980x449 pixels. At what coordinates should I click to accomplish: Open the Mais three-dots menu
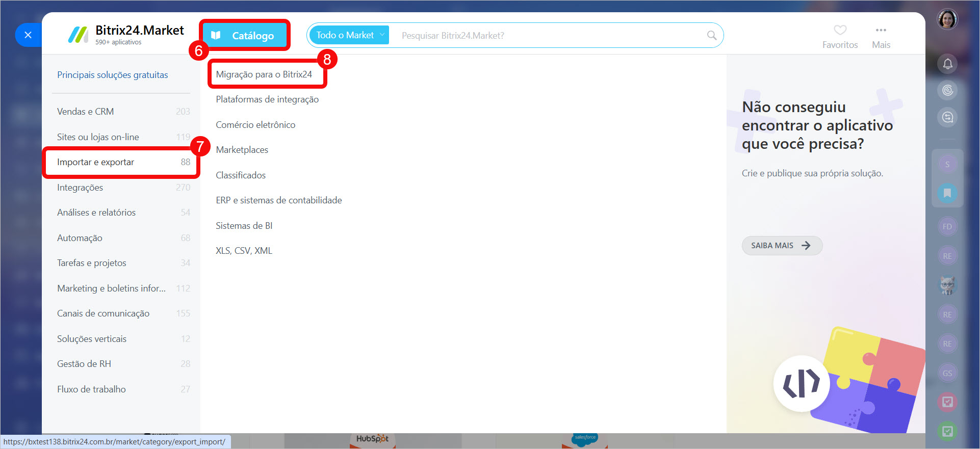(x=881, y=30)
